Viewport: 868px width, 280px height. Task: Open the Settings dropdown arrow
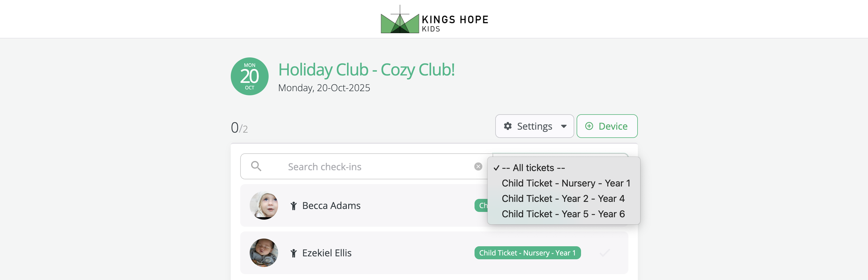pos(563,126)
